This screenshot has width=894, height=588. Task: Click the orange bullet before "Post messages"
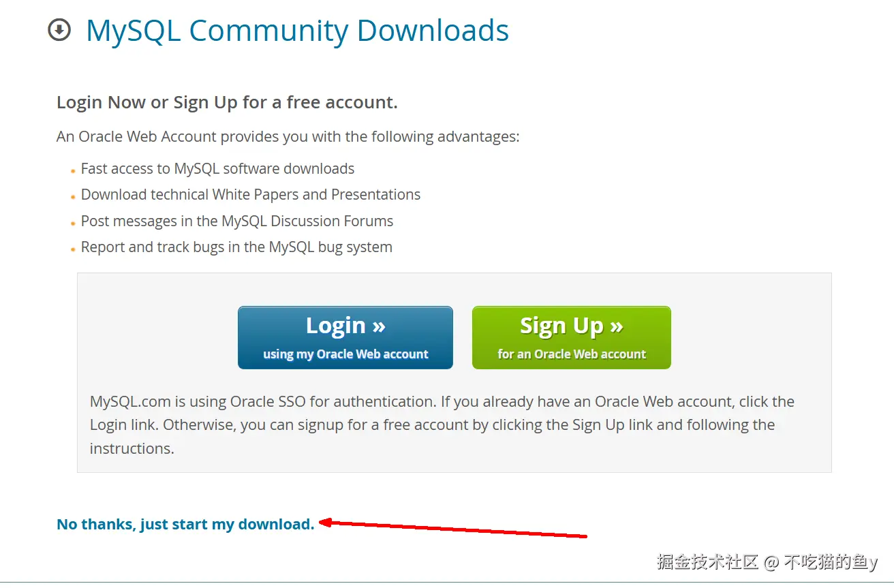(73, 223)
